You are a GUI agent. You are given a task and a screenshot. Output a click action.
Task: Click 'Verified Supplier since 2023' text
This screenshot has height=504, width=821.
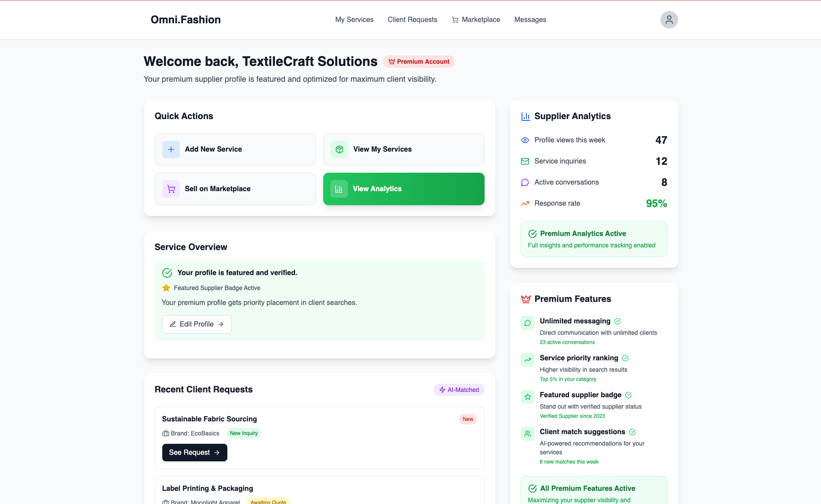coord(573,416)
